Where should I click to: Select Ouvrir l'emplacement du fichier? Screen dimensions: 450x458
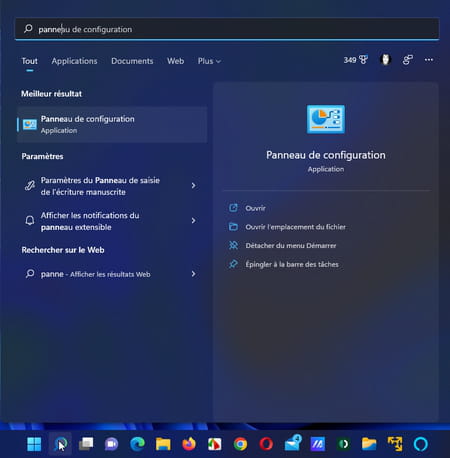click(x=295, y=227)
